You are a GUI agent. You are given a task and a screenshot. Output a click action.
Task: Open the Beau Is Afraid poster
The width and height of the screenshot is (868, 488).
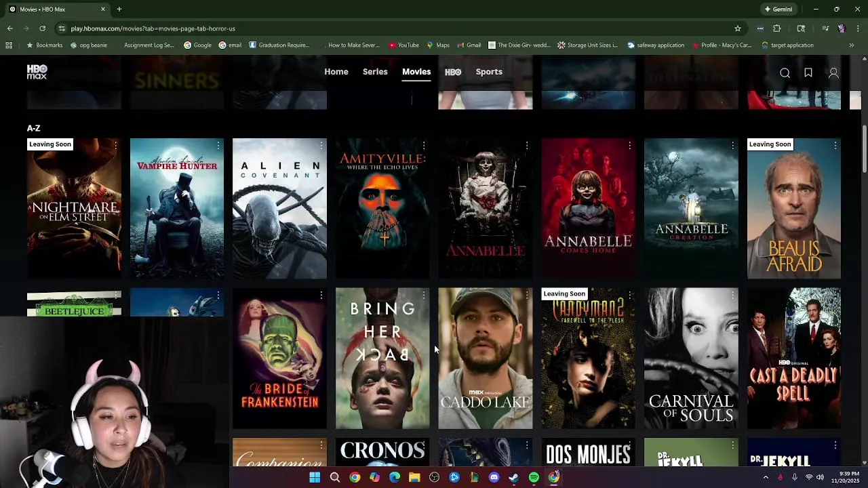point(794,209)
